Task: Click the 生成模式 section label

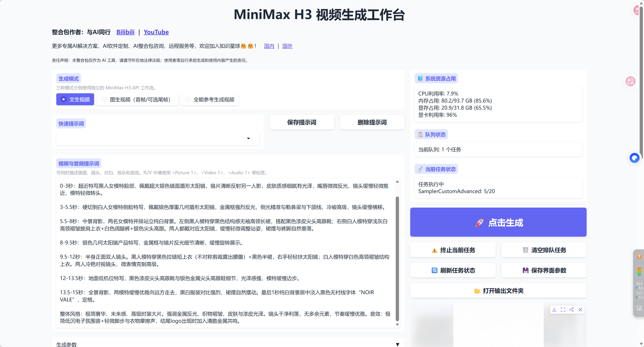Action: (x=68, y=78)
